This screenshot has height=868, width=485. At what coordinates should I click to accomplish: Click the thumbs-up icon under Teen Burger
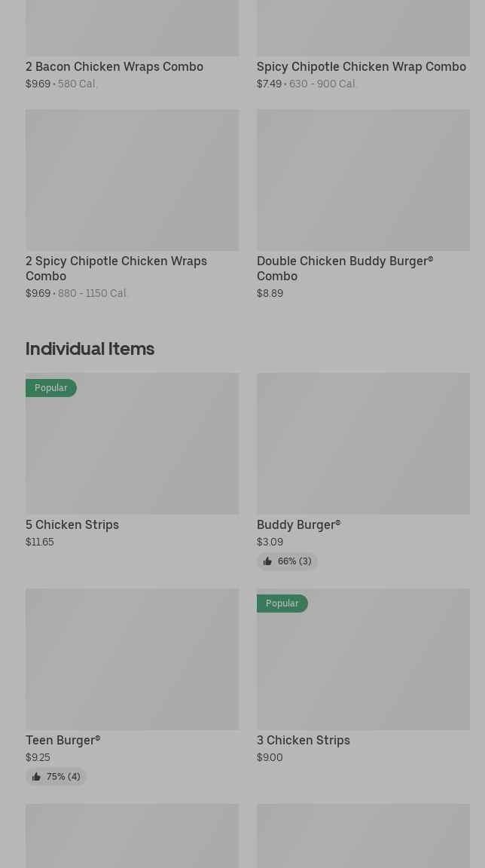(x=36, y=777)
